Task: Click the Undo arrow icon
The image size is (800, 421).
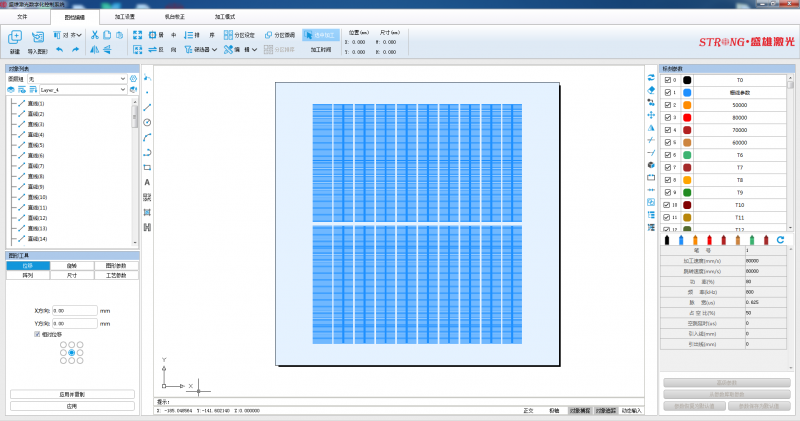Action: [59, 49]
